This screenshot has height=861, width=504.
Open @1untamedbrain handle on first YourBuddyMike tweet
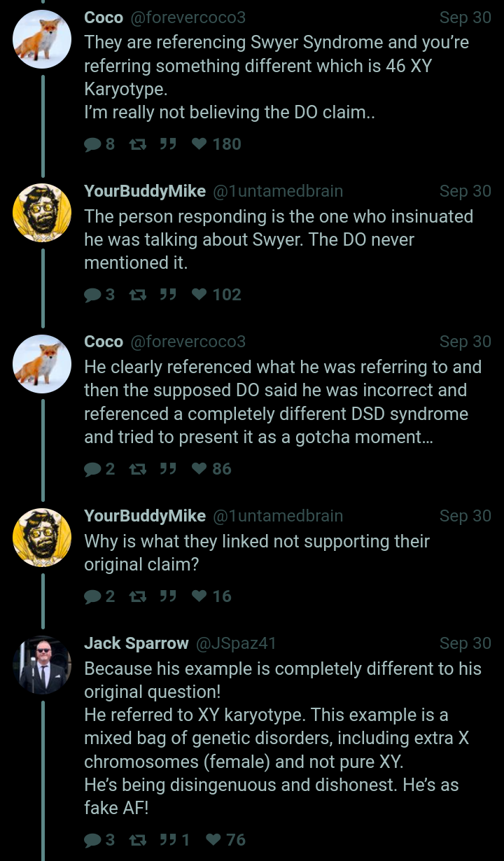(277, 191)
